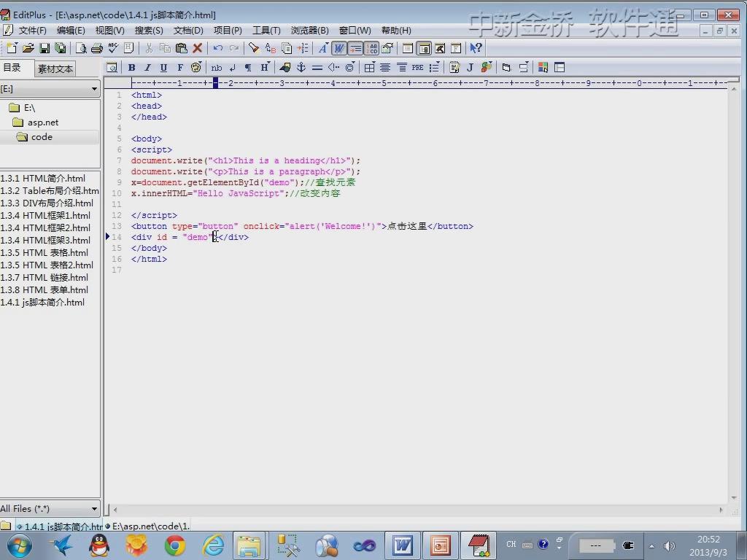The image size is (747, 560).
Task: Open the 编辑(E) menu
Action: pyautogui.click(x=71, y=31)
